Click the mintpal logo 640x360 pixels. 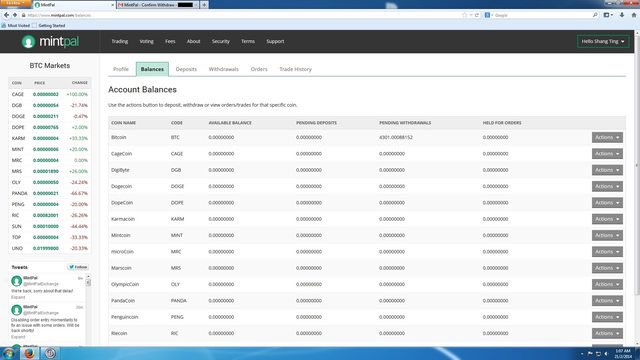pos(50,41)
